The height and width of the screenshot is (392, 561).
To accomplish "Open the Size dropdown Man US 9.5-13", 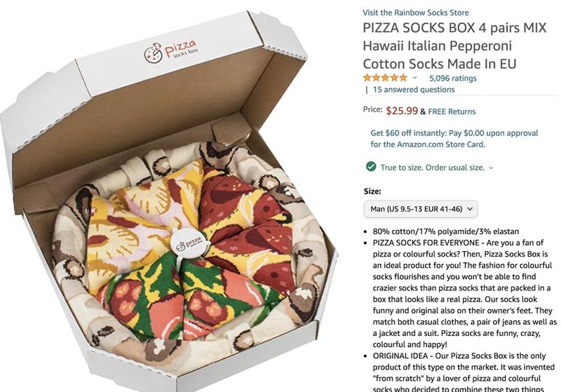I will tap(420, 209).
